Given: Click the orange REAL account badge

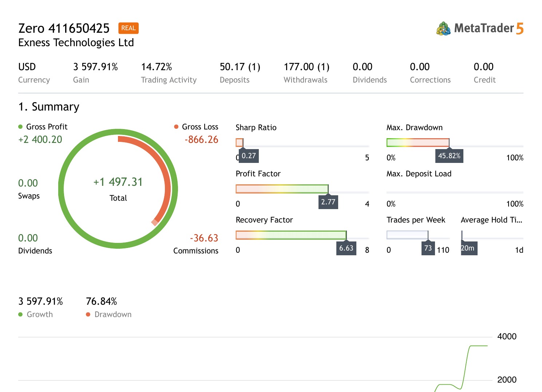Looking at the screenshot, I should pyautogui.click(x=128, y=28).
